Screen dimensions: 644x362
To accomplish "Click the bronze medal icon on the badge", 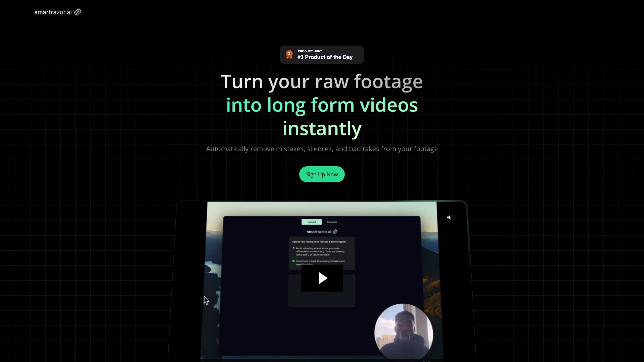I will (289, 55).
